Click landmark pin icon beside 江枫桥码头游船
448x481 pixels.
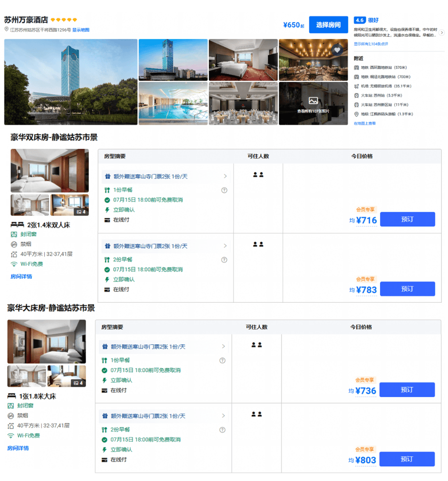point(356,114)
